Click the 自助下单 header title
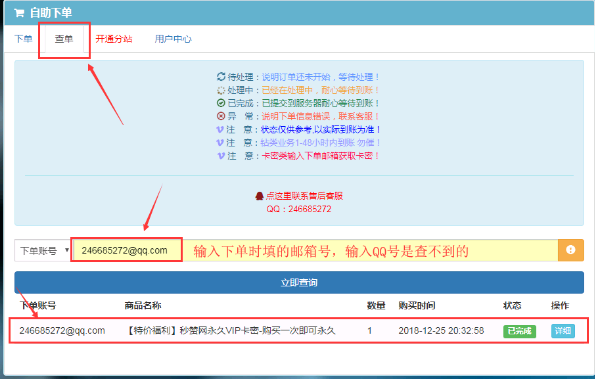Viewport: 595px width, 380px height. point(51,13)
